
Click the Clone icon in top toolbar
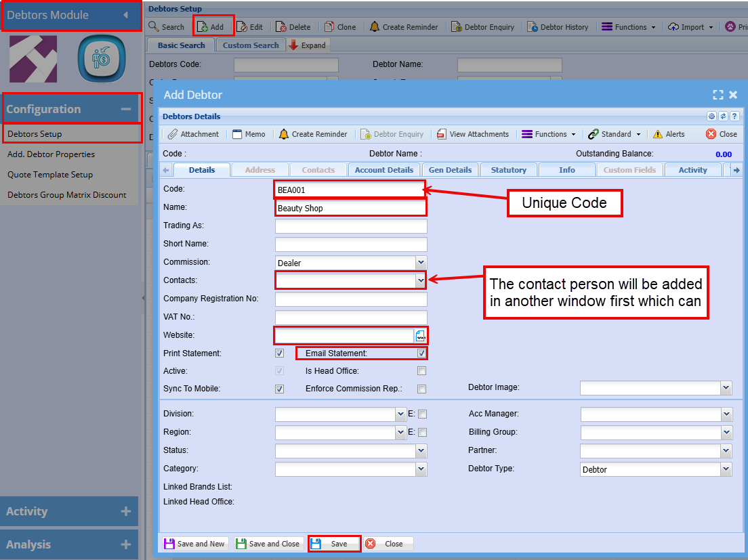click(330, 27)
